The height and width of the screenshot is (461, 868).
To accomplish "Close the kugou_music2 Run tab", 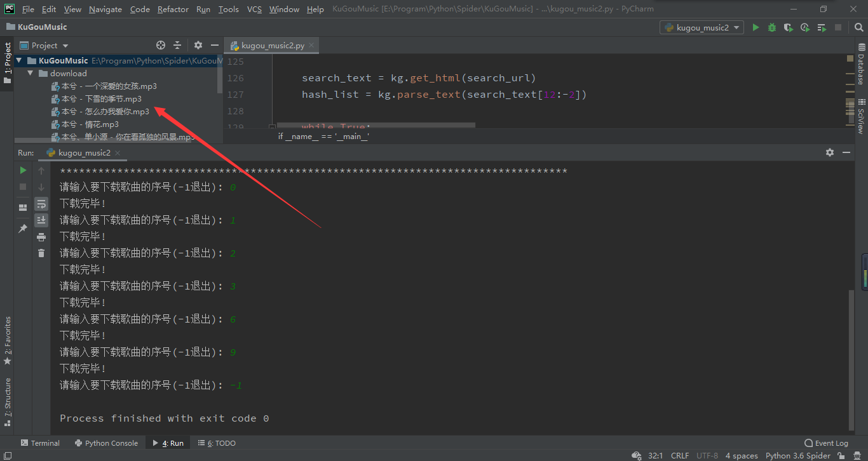I will coord(118,153).
